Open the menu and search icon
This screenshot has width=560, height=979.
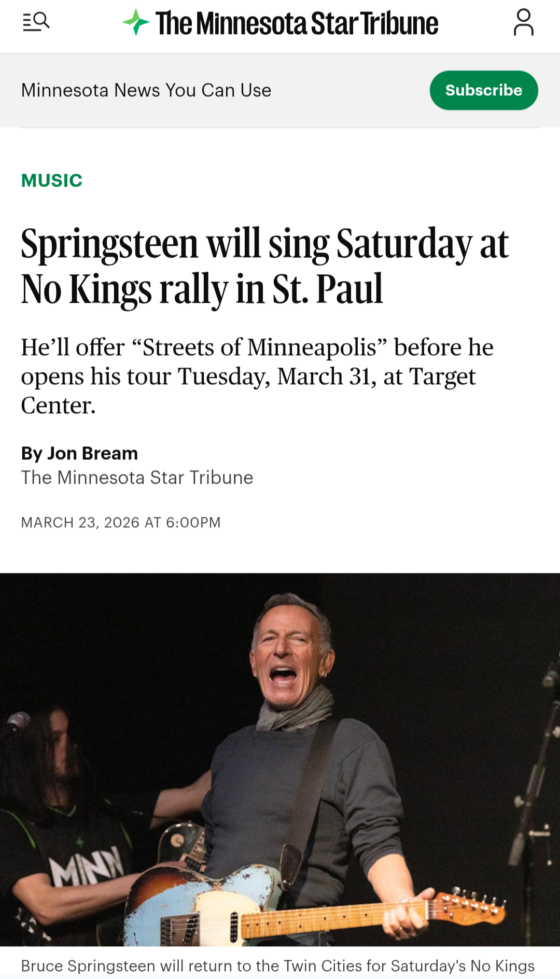(36, 22)
